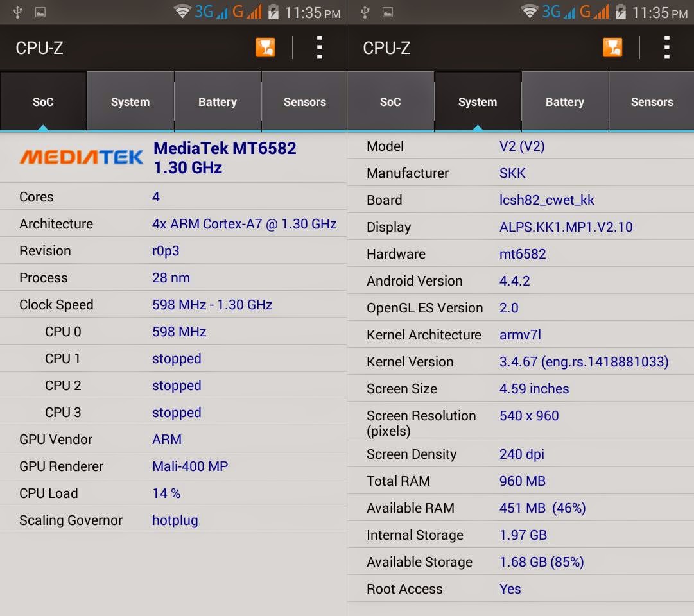Open overflow menu in right CPU-Z screen
Viewport: 694px width, 616px height.
(x=667, y=47)
